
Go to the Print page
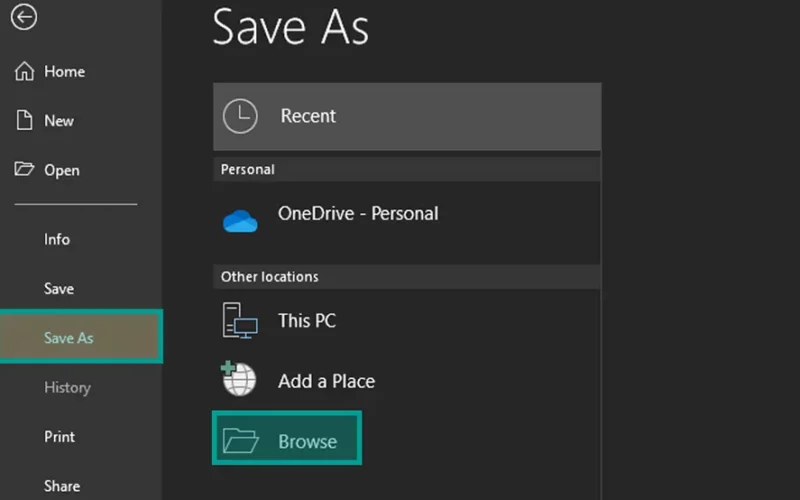click(59, 437)
